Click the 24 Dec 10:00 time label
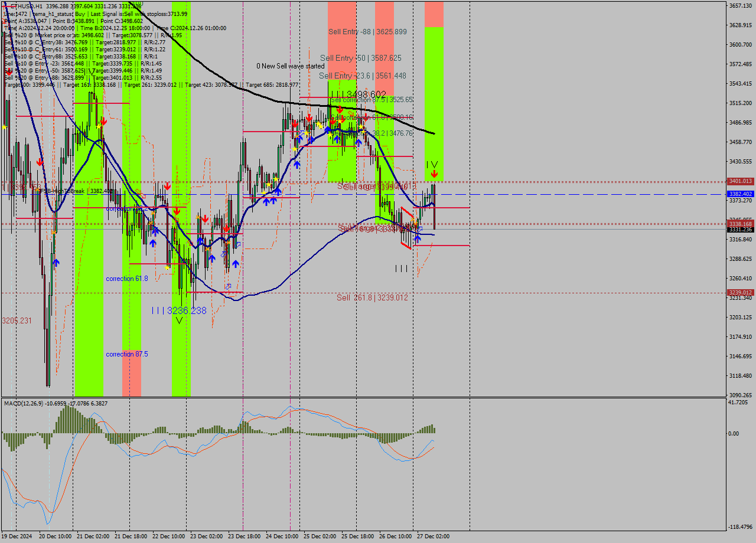Screen dimensions: 756x543 282,537
